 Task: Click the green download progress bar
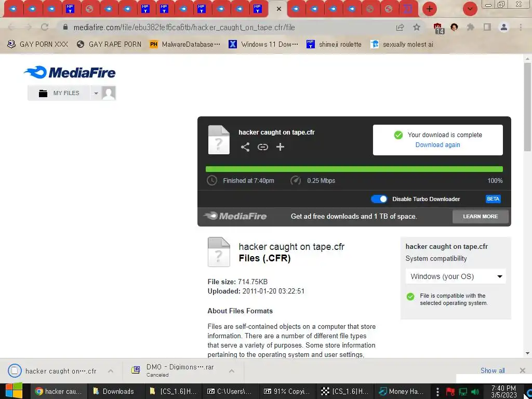pos(354,169)
